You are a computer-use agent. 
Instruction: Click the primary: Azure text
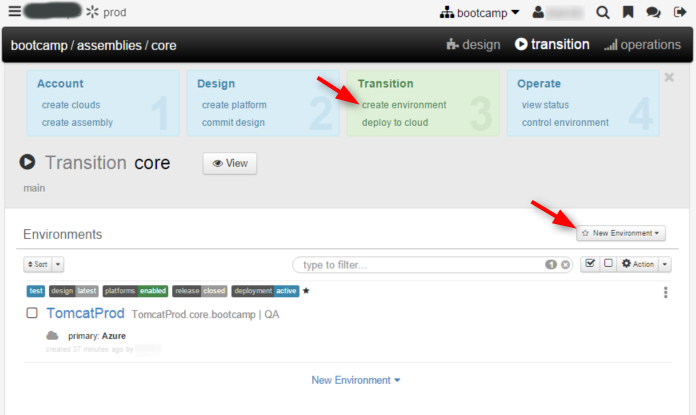[x=97, y=336]
